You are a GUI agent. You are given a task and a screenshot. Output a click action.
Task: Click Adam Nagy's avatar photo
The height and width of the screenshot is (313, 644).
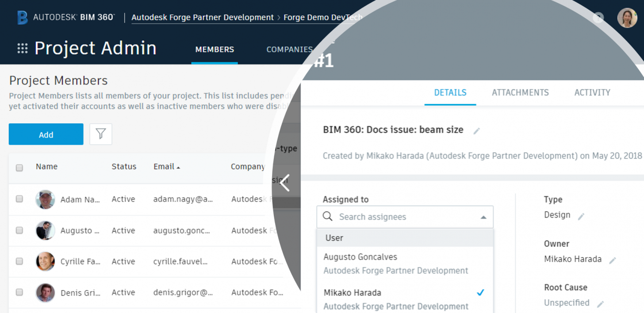click(x=45, y=199)
